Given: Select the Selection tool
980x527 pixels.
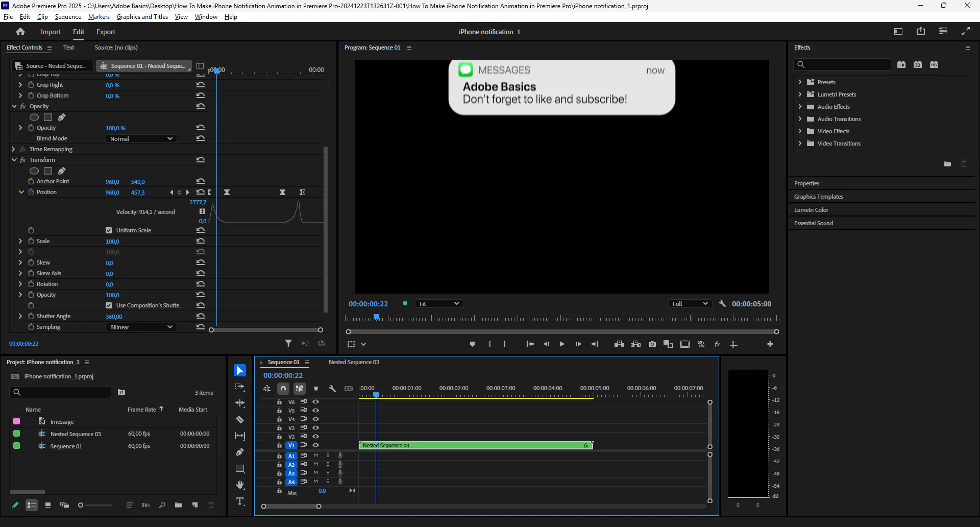Looking at the screenshot, I should coord(240,370).
